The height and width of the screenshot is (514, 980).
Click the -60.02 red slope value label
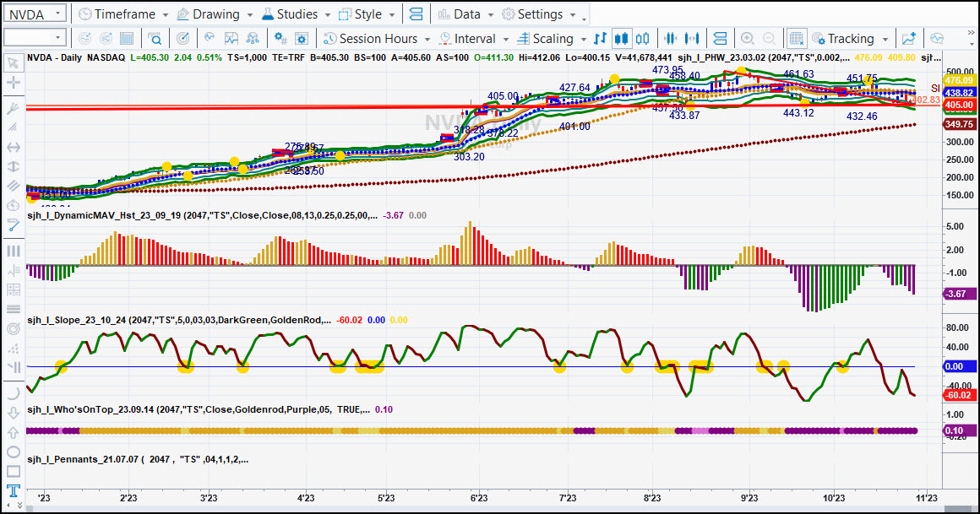958,395
